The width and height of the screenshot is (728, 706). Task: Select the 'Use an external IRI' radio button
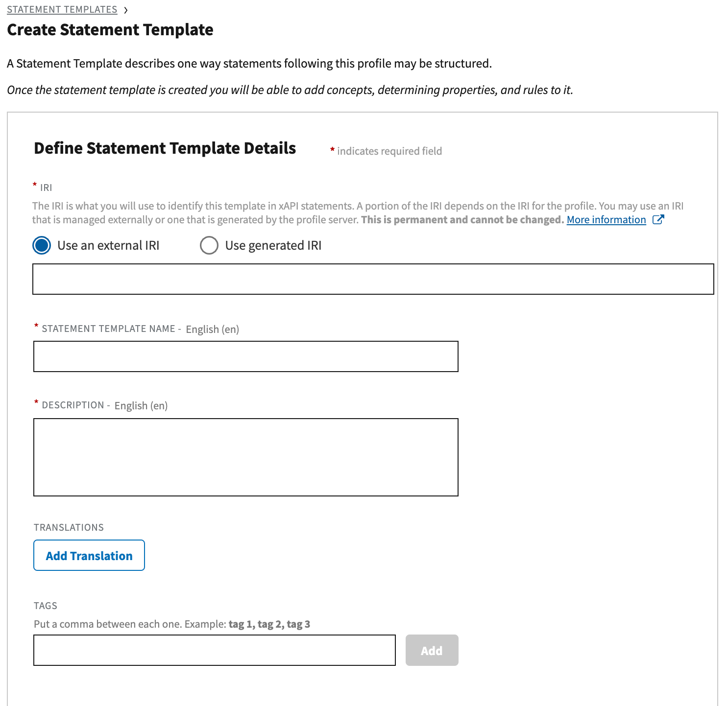tap(42, 245)
